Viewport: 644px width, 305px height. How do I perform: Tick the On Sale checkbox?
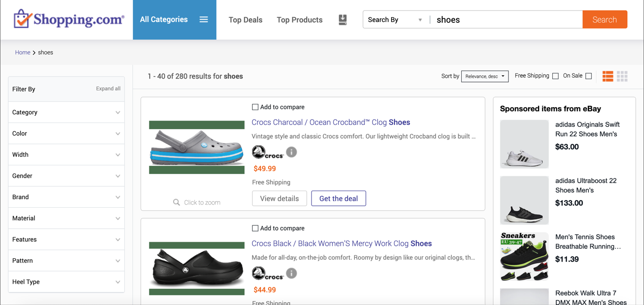click(589, 76)
